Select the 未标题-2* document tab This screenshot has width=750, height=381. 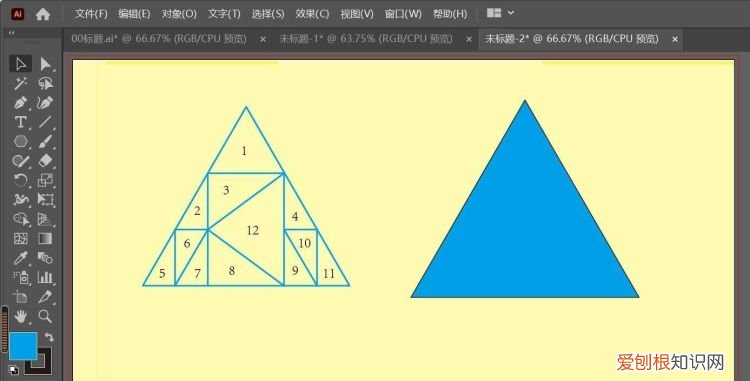coord(572,39)
